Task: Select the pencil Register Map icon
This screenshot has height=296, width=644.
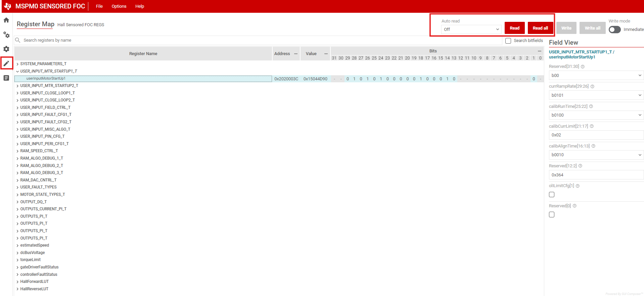Action: click(x=6, y=63)
